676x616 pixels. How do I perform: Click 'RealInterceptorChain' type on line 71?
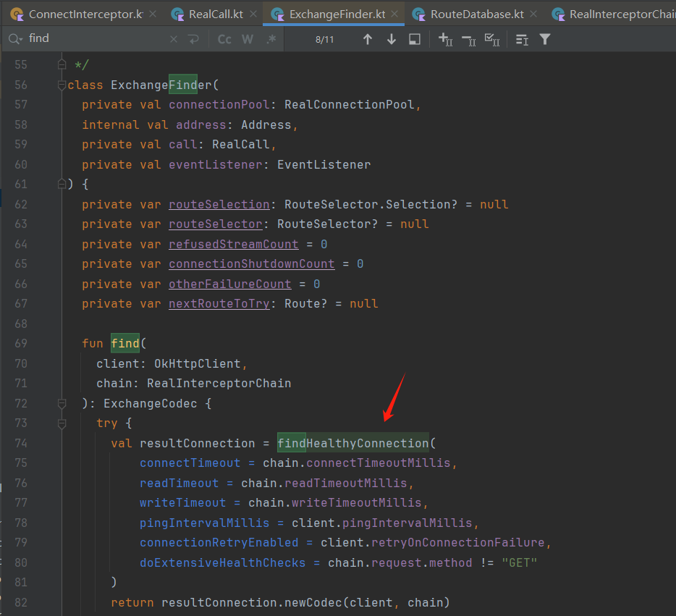coord(219,383)
